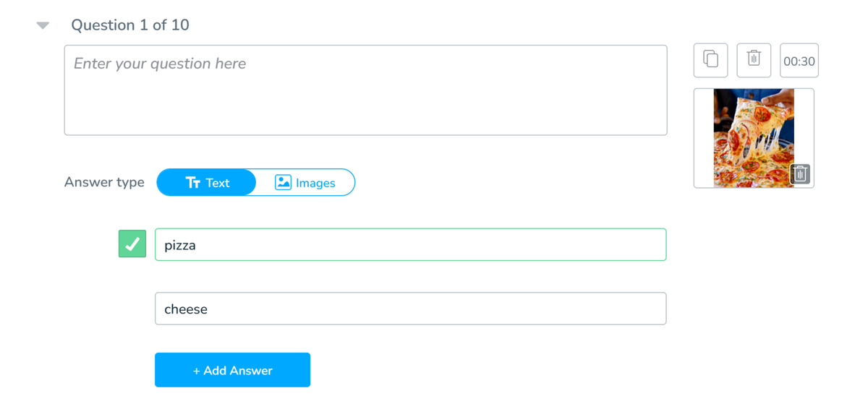This screenshot has height=396, width=868.
Task: Click the empty space left of the cheese answer
Action: (x=132, y=309)
